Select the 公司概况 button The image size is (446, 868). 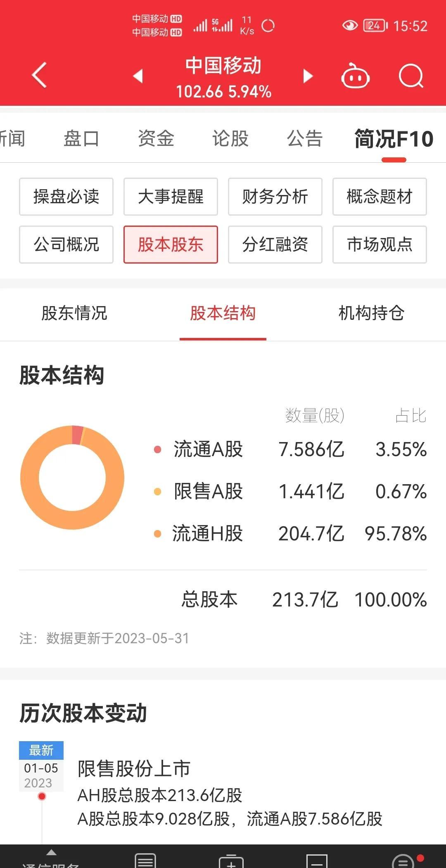click(66, 245)
